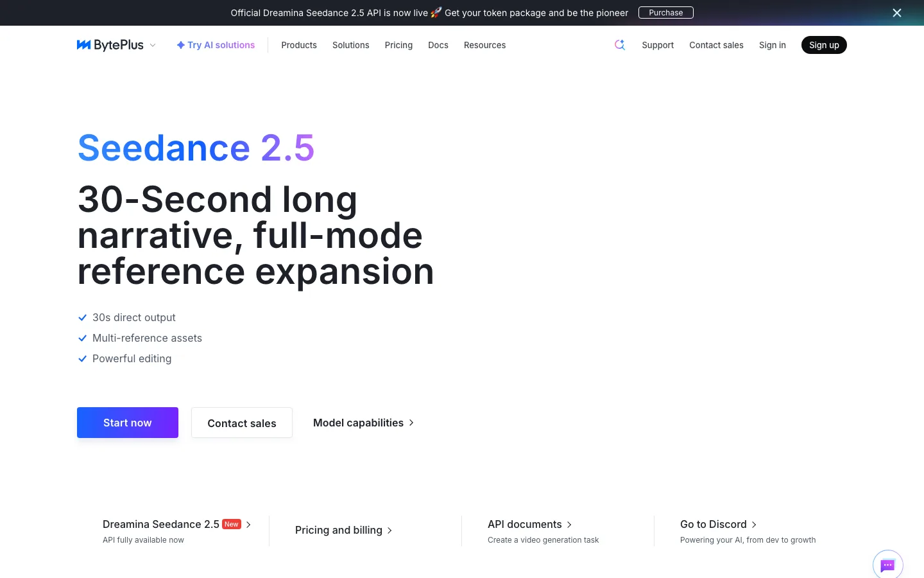Click the Sign up button
The height and width of the screenshot is (578, 924).
coord(824,45)
